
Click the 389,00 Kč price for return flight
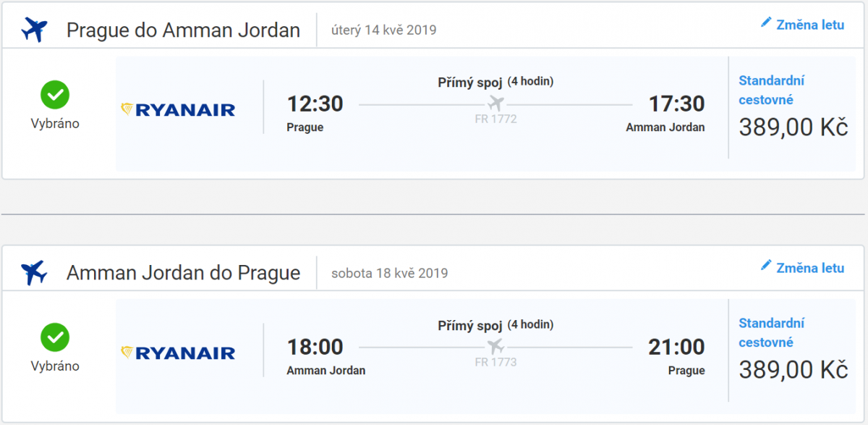click(793, 371)
